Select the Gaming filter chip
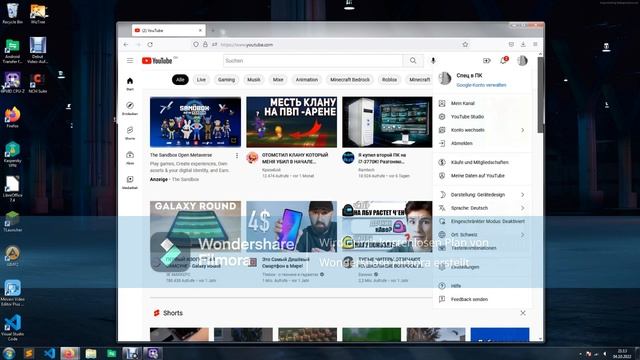Viewport: 640px width, 360px height. point(226,80)
